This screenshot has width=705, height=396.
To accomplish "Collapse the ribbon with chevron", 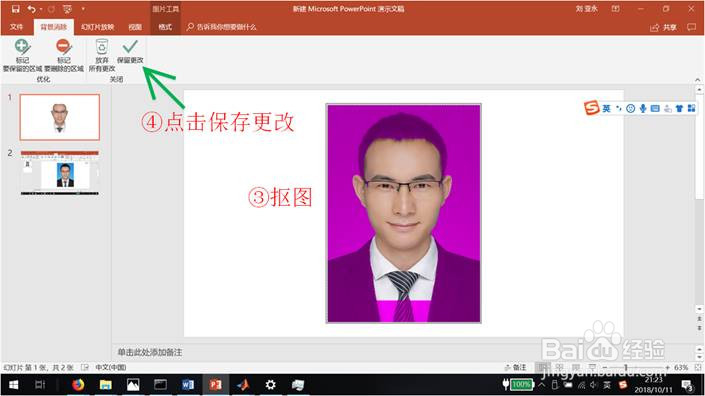I will (x=698, y=80).
